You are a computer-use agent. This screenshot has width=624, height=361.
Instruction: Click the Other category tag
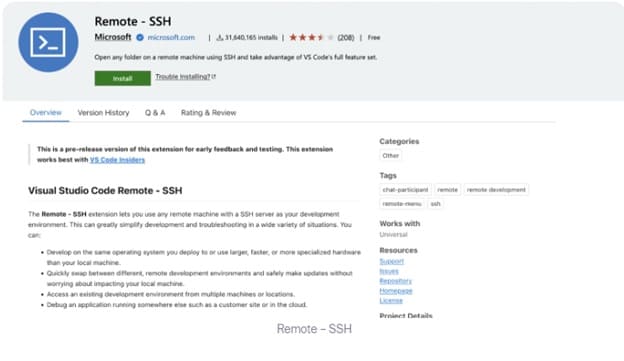click(x=390, y=156)
